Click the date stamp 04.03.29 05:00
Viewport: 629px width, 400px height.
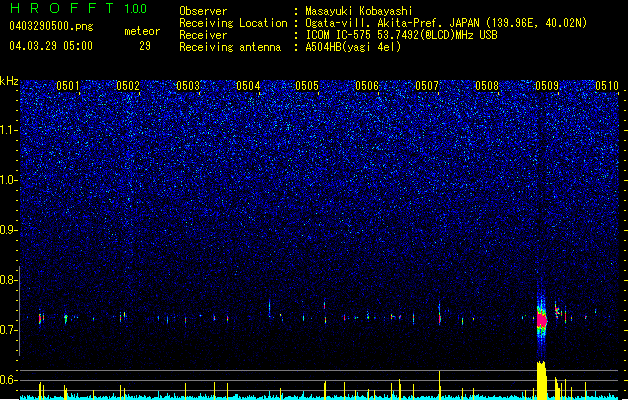[51, 46]
